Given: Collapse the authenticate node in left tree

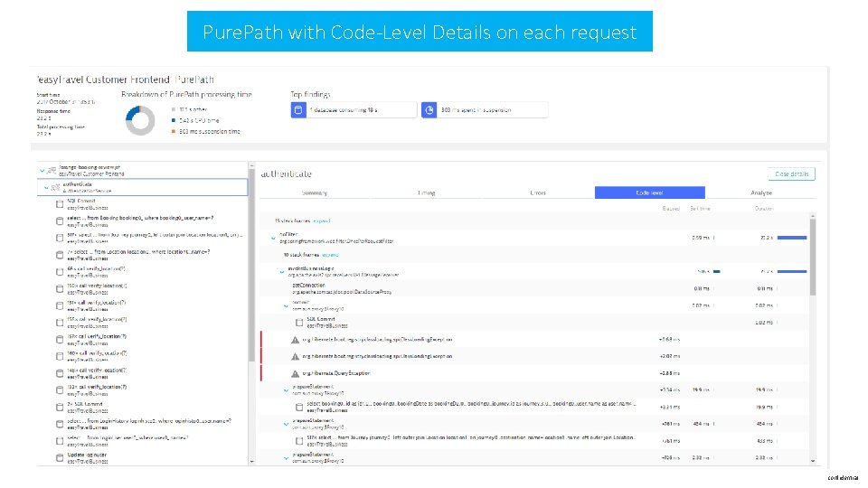Looking at the screenshot, I should pos(46,188).
